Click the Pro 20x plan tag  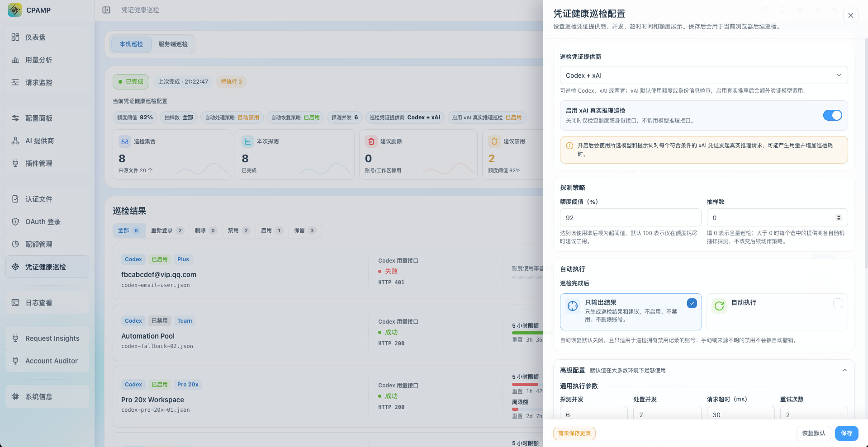pos(188,385)
